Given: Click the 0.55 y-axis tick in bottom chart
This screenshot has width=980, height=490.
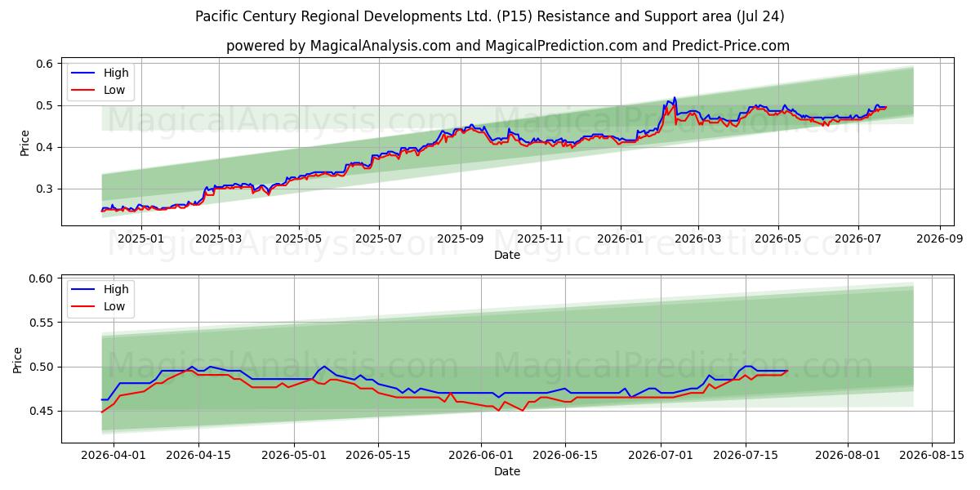Looking at the screenshot, I should point(42,323).
